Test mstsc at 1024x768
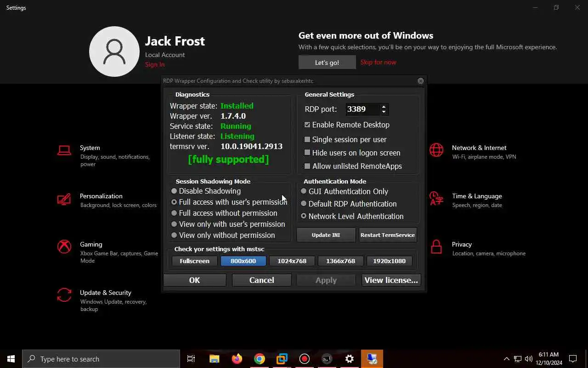 tap(292, 261)
